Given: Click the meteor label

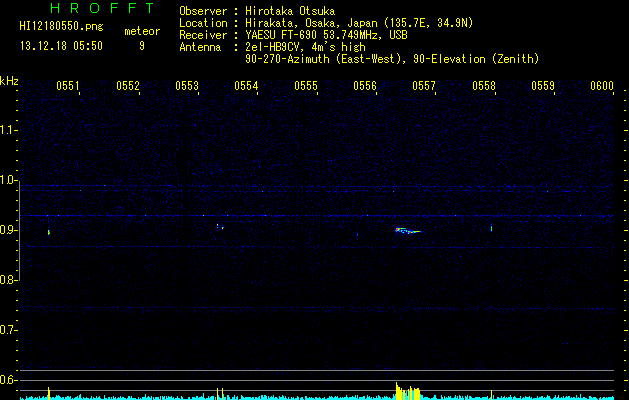Looking at the screenshot, I should click(x=142, y=31).
